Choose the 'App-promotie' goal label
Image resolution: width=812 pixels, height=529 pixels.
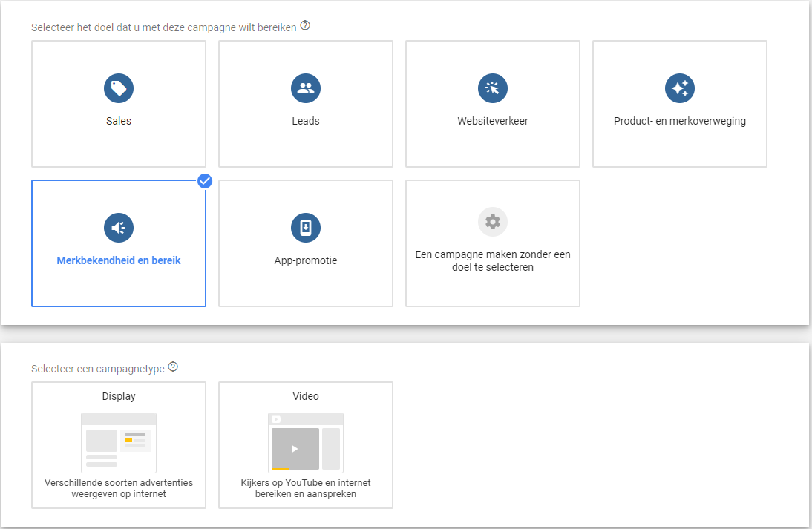[306, 260]
